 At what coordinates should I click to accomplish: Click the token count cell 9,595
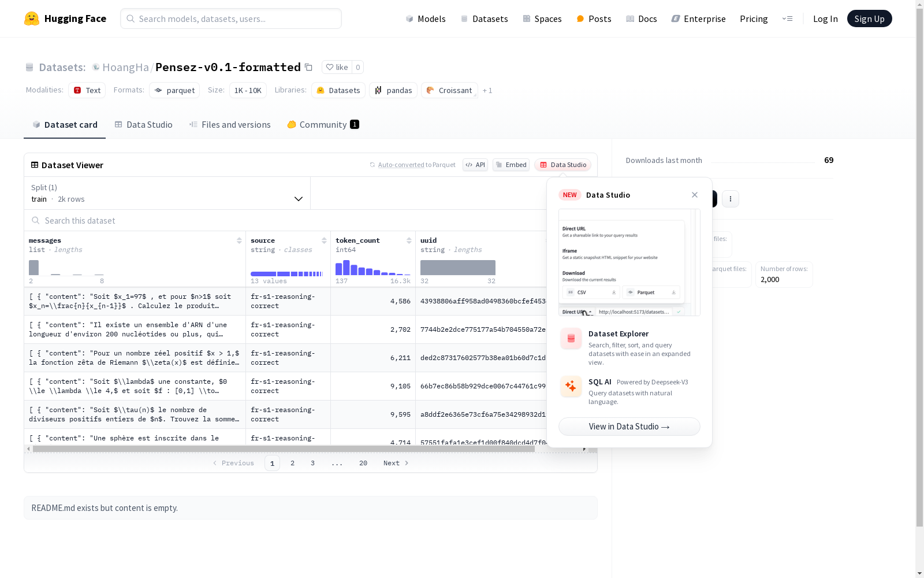coord(373,414)
